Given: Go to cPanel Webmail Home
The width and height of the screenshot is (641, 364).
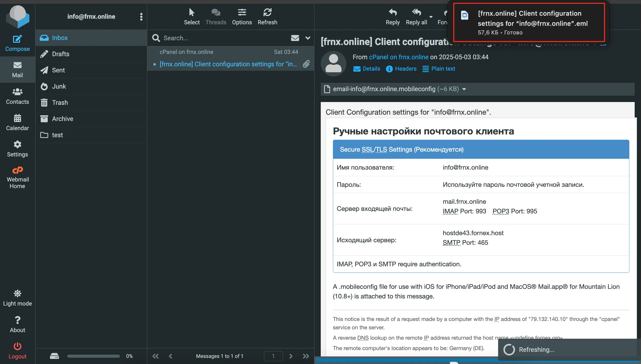Looking at the screenshot, I should [17, 177].
